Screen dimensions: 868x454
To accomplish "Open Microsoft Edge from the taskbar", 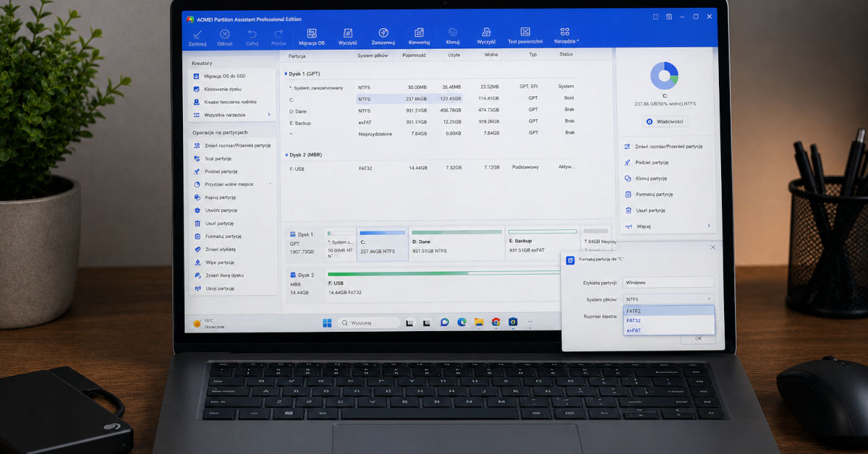I will 461,322.
